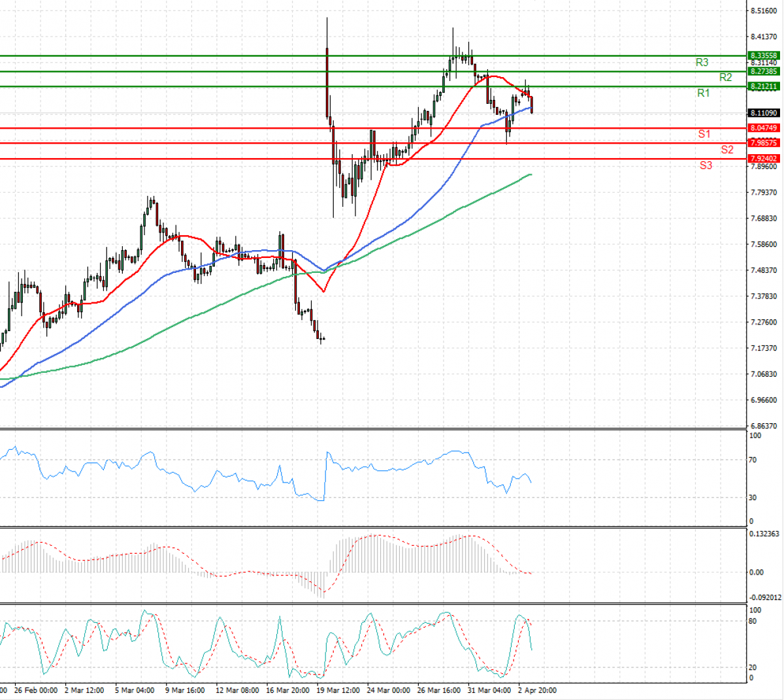The width and height of the screenshot is (784, 700).
Task: Click the current price tag 8.11090
Action: pos(763,113)
